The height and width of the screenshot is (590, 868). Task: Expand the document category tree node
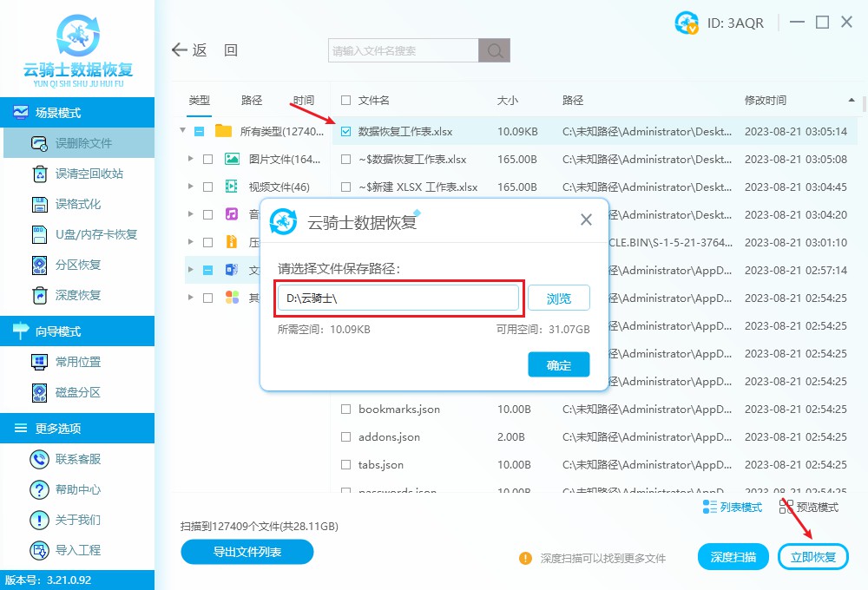point(190,270)
